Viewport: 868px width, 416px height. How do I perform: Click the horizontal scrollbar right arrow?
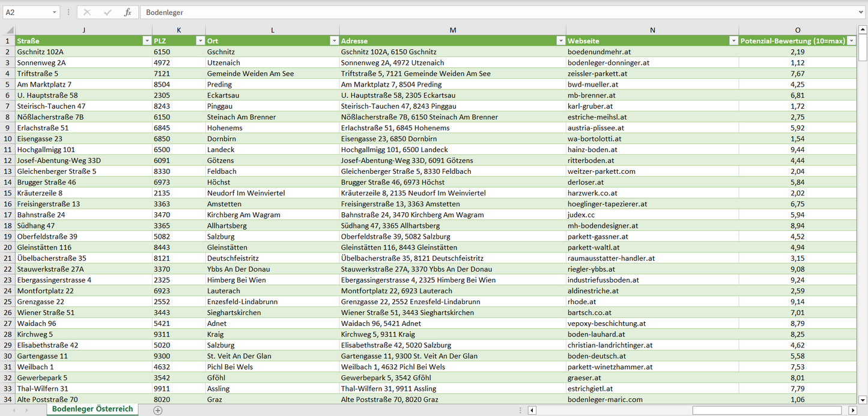click(852, 410)
